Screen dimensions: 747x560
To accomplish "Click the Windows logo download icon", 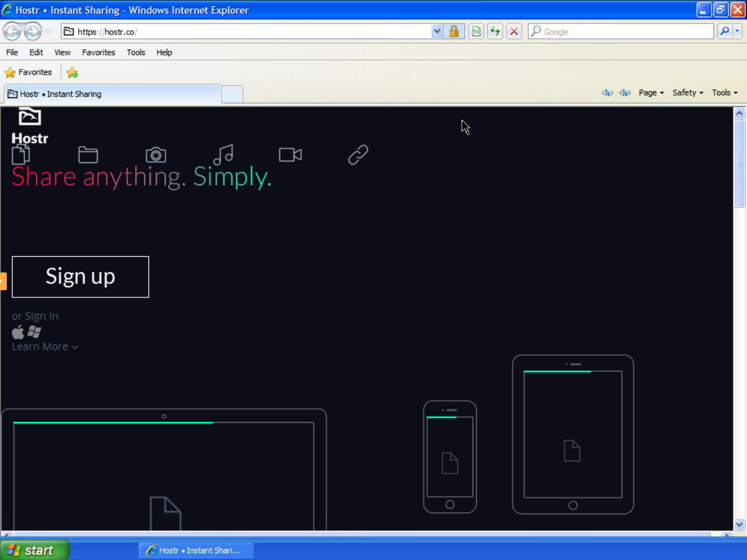I will [x=35, y=332].
